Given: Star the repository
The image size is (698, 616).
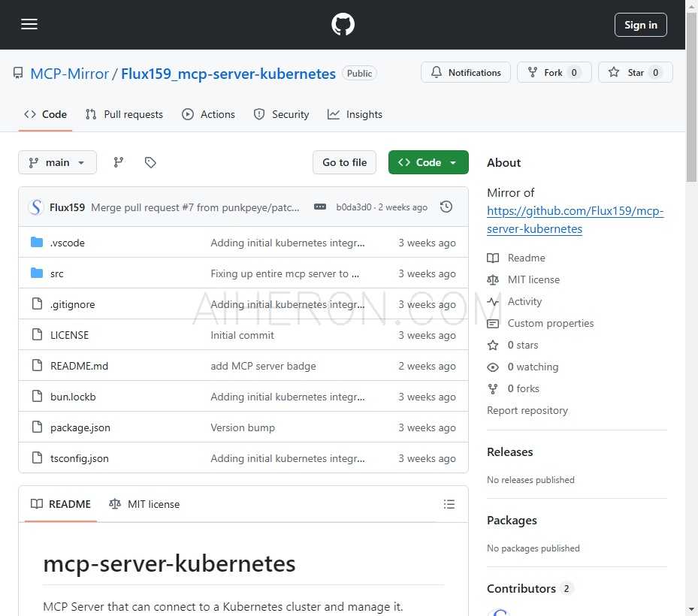Looking at the screenshot, I should tap(636, 72).
